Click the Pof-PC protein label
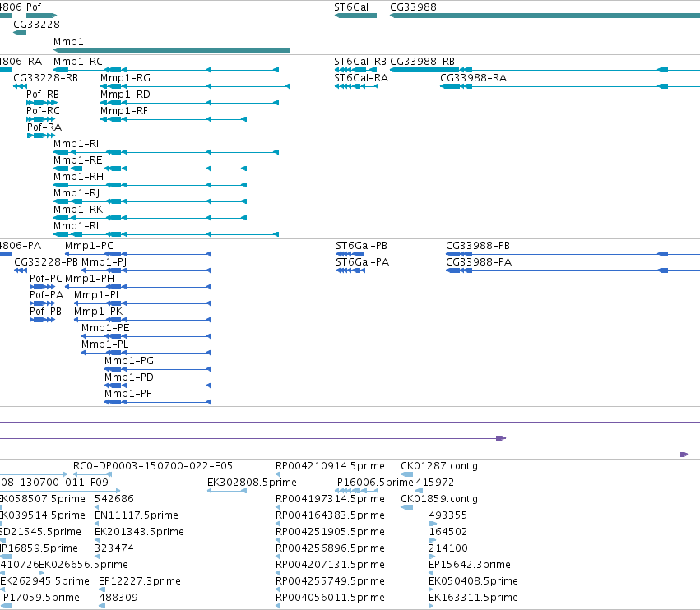Image resolution: width=700 pixels, height=610 pixels. [x=46, y=279]
